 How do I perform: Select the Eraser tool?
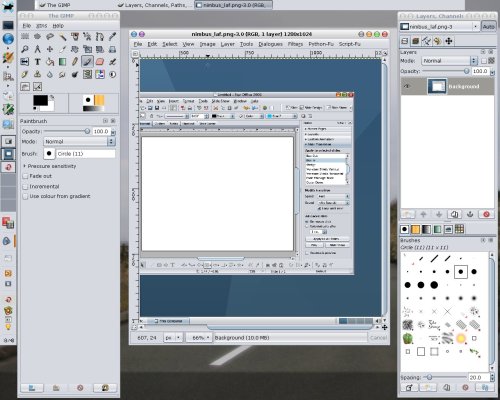tap(100, 62)
